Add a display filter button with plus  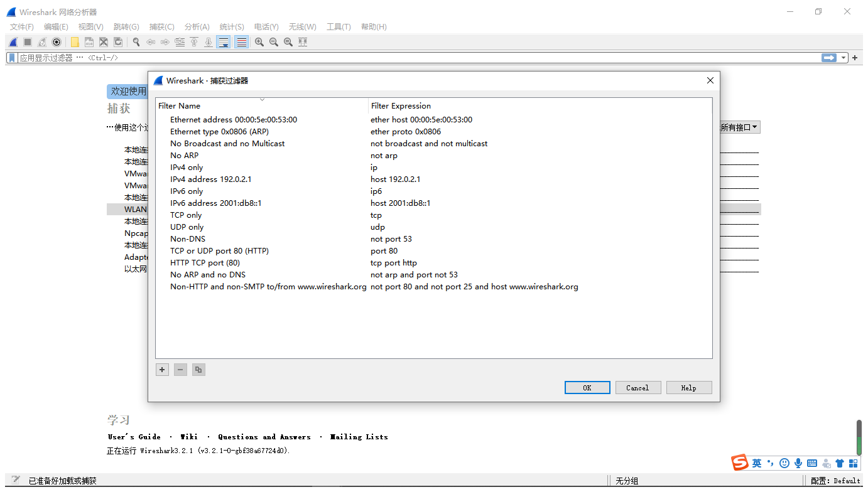click(855, 58)
